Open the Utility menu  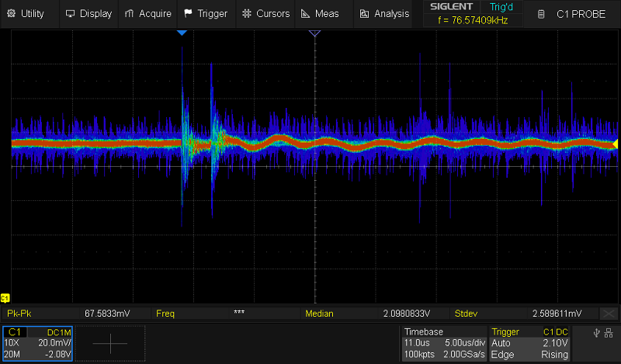pyautogui.click(x=27, y=13)
